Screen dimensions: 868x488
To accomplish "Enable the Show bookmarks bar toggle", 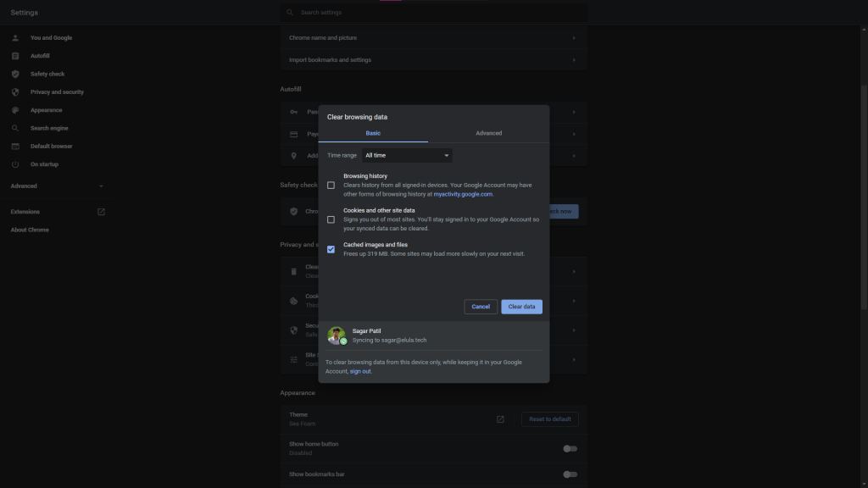I will (570, 474).
